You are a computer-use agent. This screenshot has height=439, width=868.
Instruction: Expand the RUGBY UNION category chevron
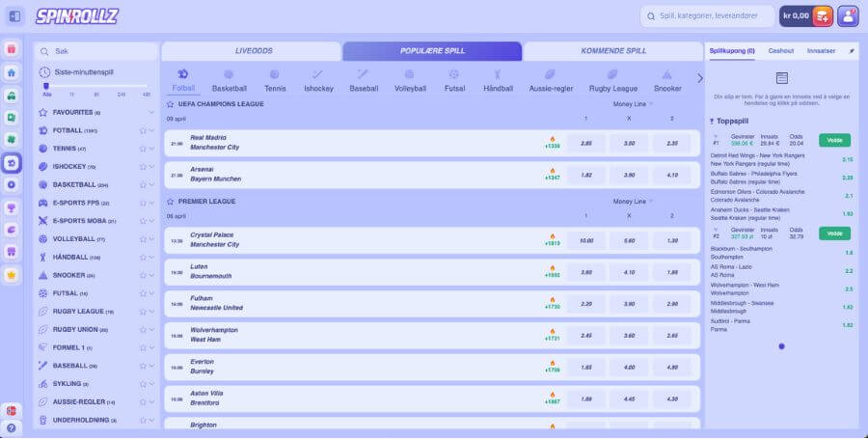151,329
